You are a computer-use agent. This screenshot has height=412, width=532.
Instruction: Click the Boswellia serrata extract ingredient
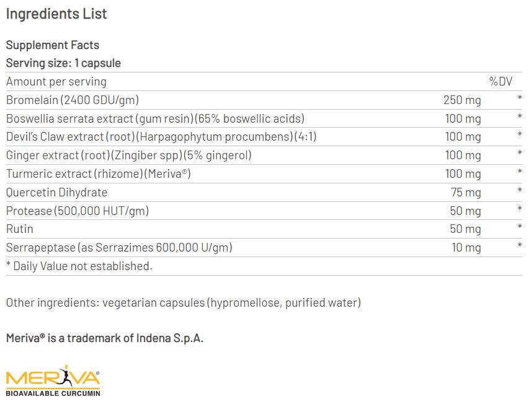(155, 118)
